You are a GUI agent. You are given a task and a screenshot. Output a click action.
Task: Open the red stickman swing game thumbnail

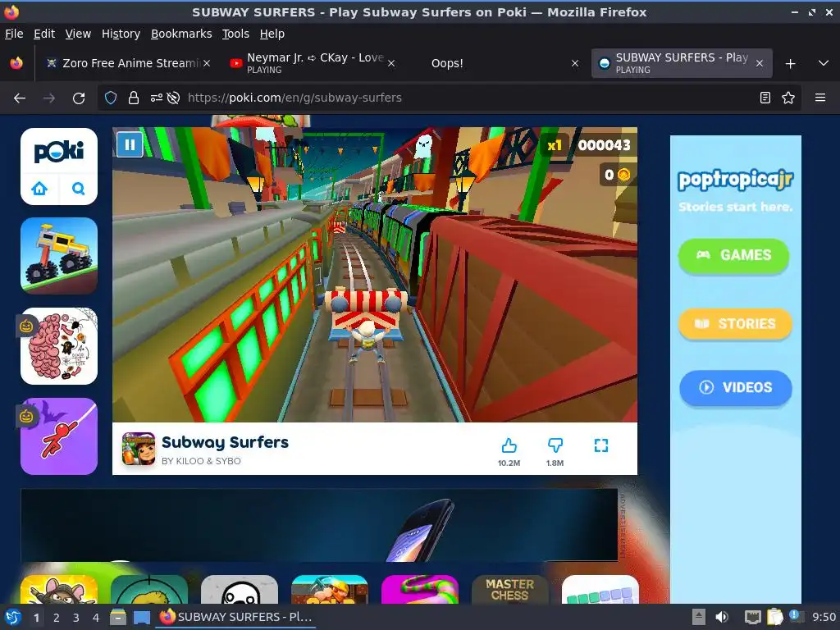coord(59,436)
